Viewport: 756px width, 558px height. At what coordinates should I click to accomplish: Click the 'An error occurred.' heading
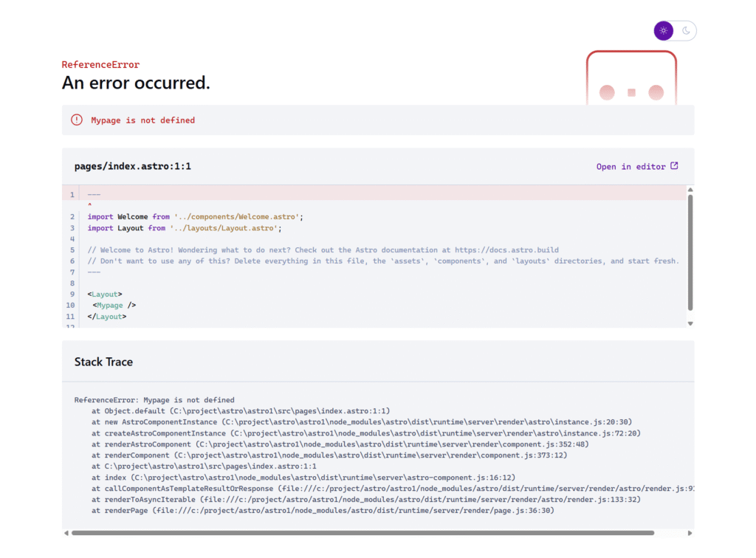tap(136, 83)
